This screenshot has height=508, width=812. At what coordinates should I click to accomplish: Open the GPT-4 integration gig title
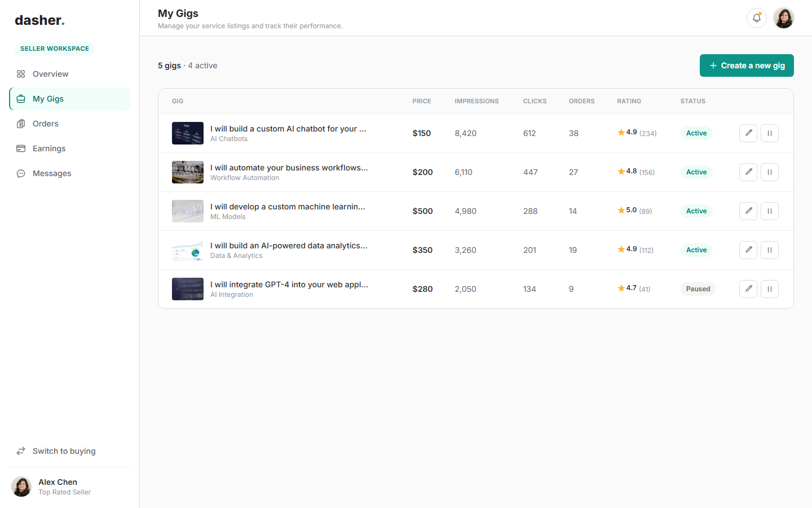[289, 284]
